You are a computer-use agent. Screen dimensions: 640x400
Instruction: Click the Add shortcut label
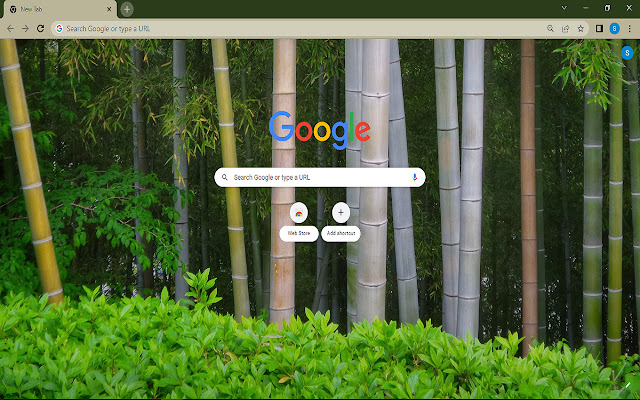341,233
